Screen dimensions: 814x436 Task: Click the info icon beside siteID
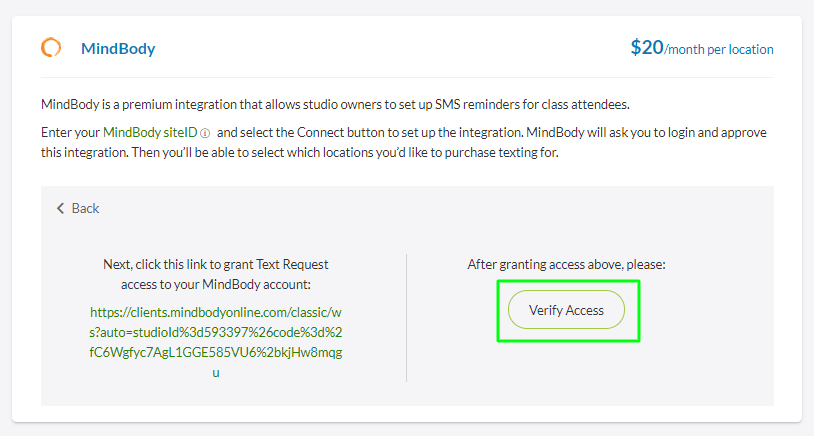pyautogui.click(x=205, y=133)
